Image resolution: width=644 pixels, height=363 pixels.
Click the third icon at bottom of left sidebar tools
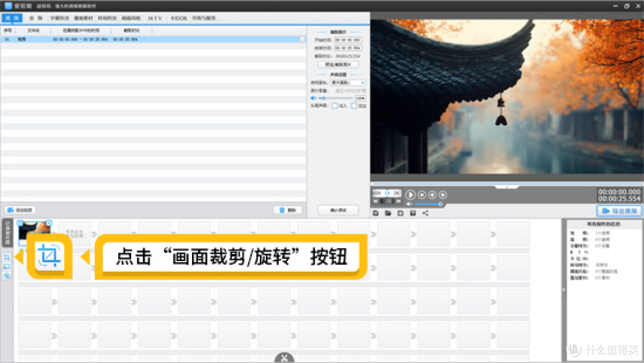[x=7, y=275]
